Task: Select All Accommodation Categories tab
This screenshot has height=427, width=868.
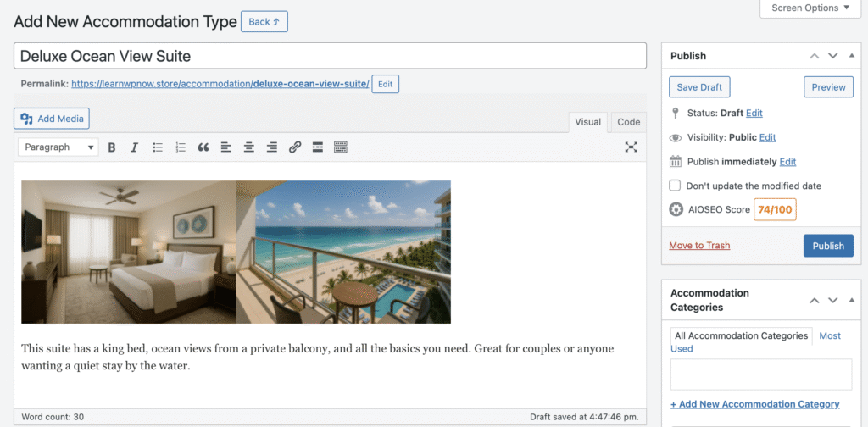Action: (x=741, y=335)
